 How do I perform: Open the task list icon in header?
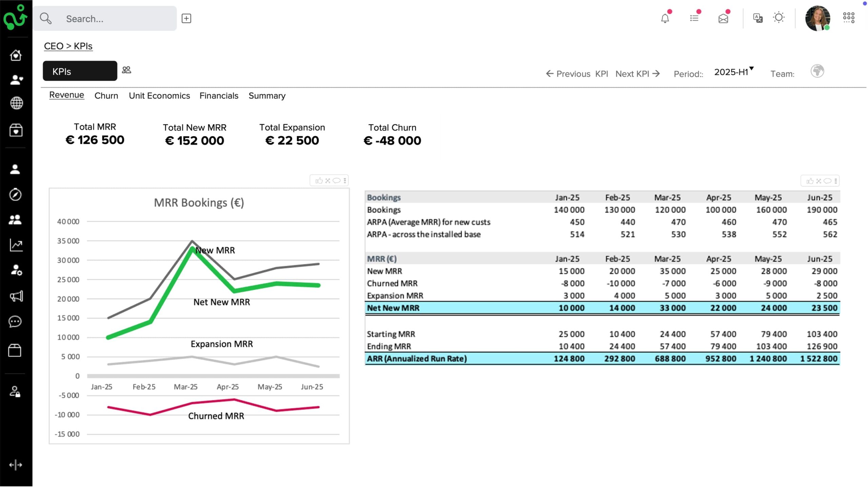coord(694,18)
